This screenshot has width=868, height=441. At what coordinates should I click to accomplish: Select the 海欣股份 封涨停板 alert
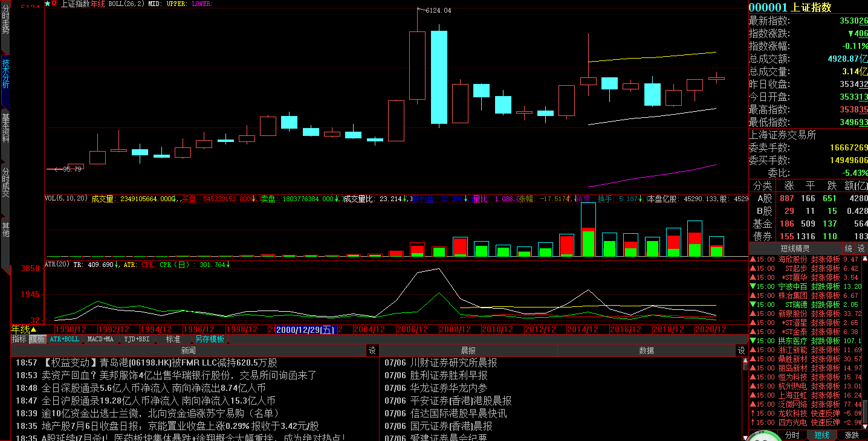click(805, 259)
